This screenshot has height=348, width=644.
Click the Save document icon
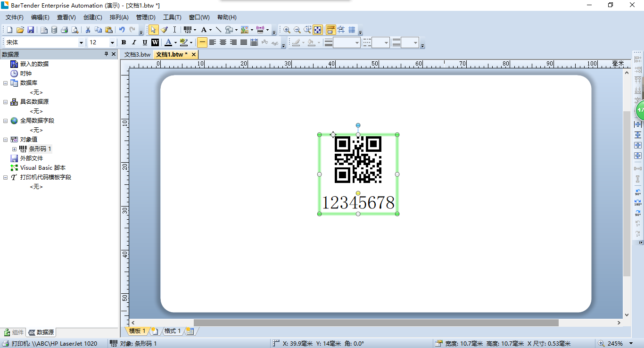(x=31, y=30)
